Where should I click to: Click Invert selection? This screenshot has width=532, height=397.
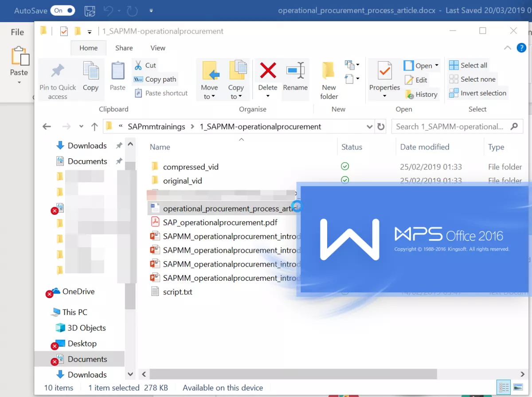click(477, 93)
